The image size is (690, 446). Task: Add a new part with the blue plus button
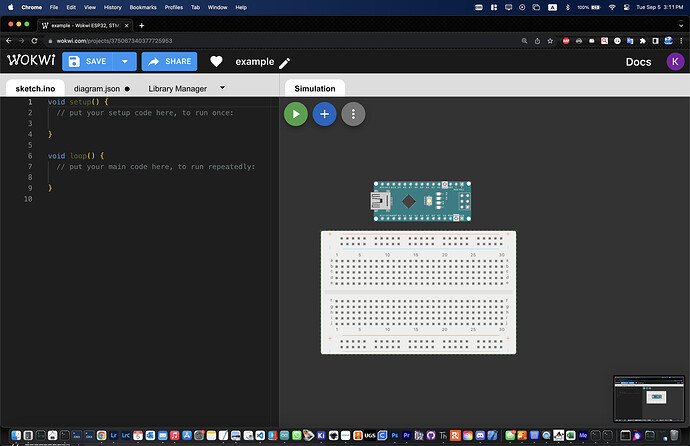pyautogui.click(x=324, y=114)
